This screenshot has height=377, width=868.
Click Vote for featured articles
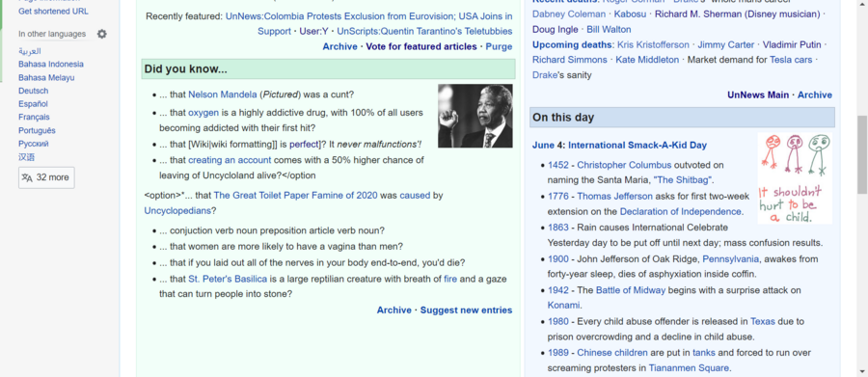tap(421, 46)
